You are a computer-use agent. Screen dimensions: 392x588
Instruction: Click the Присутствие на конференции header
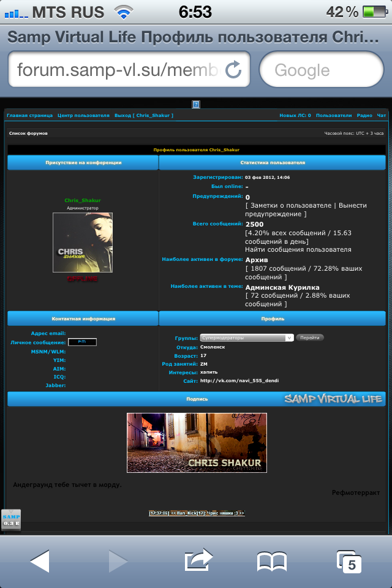(83, 163)
